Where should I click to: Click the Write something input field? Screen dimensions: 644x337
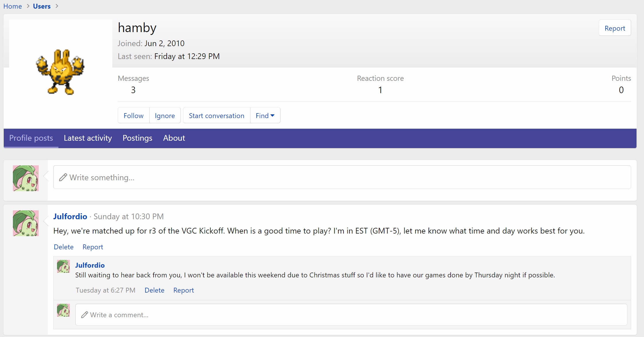[x=342, y=177]
